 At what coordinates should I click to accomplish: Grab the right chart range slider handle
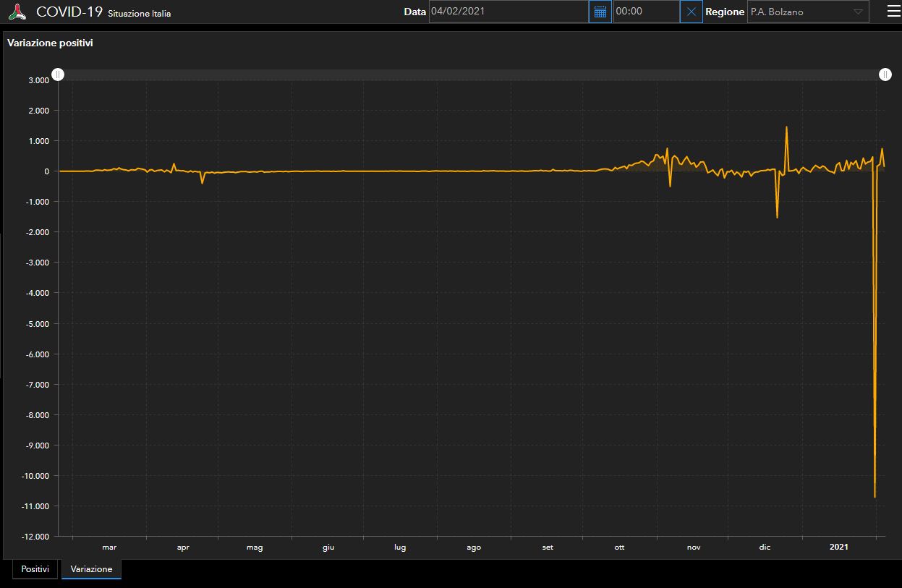[885, 74]
